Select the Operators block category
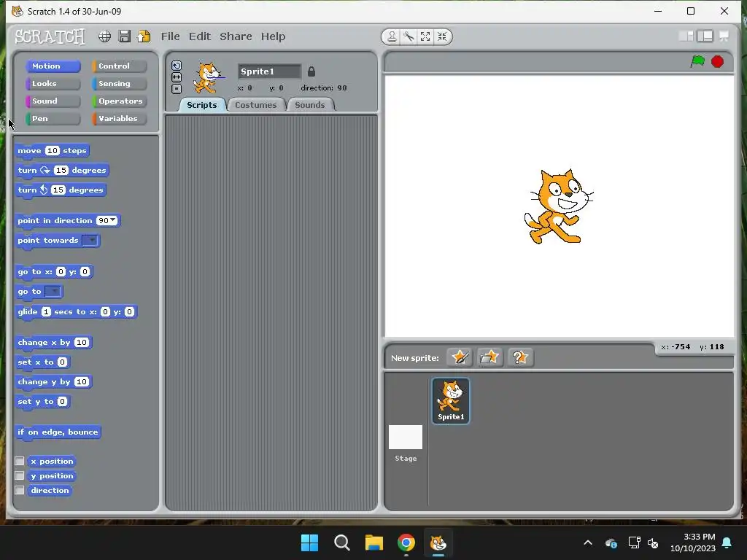This screenshot has width=747, height=560. [120, 101]
